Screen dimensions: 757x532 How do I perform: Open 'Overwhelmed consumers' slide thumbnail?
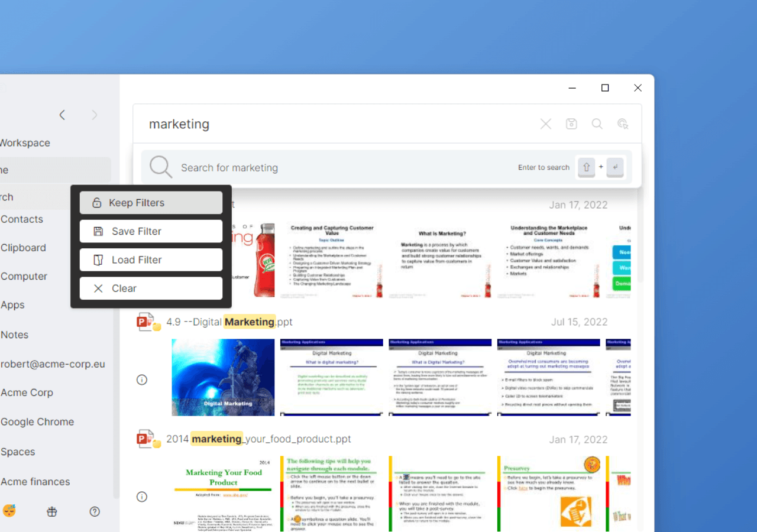549,377
